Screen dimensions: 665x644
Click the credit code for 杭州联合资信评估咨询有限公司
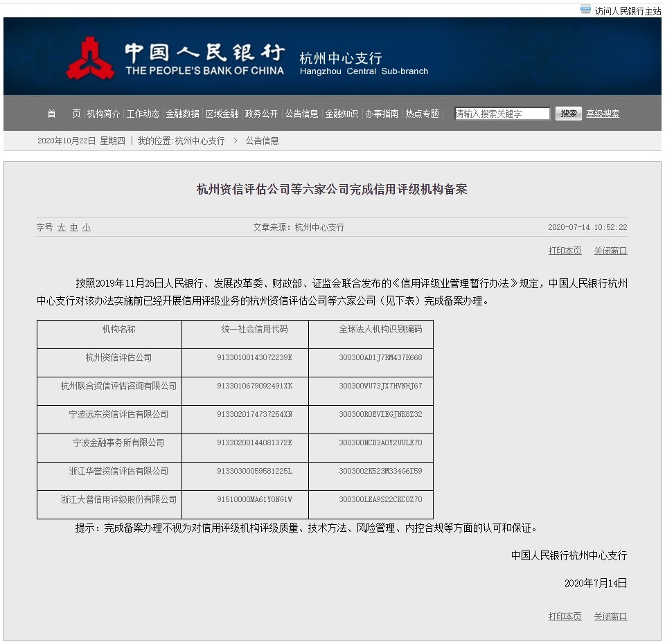(x=254, y=386)
